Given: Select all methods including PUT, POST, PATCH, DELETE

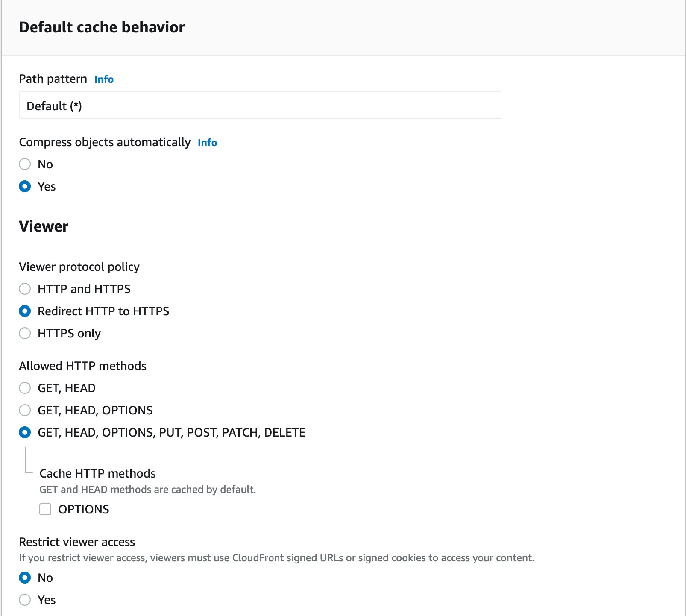Looking at the screenshot, I should pos(25,432).
